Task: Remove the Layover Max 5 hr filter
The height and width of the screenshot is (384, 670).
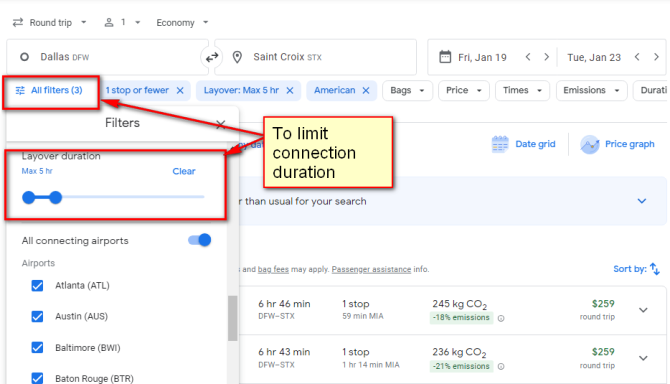Action: tap(290, 91)
